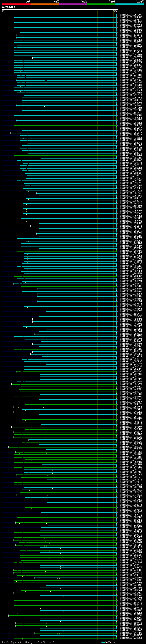Select the UniRef100_B0FNC6 label
Screen dimensions: 146x644
(x=131, y=25)
